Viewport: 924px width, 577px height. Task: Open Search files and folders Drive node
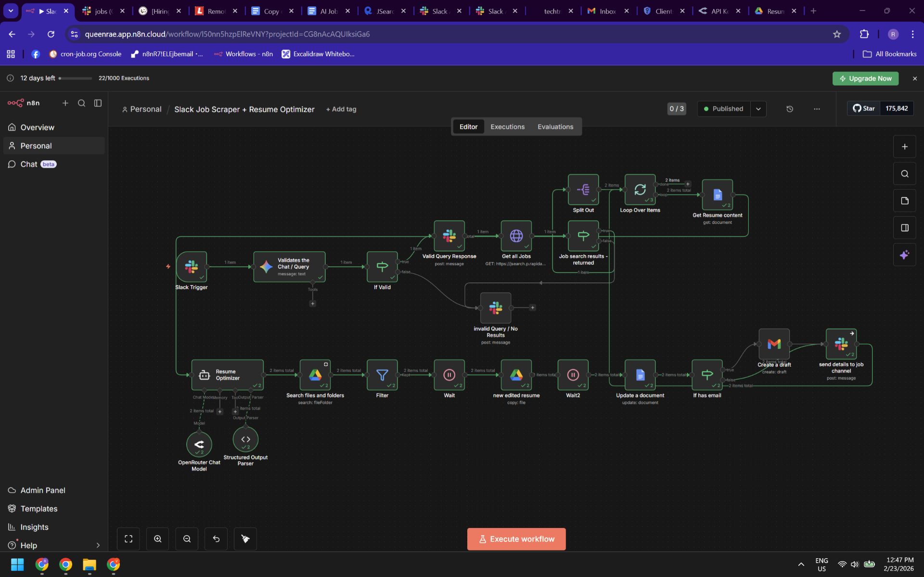coord(315,375)
